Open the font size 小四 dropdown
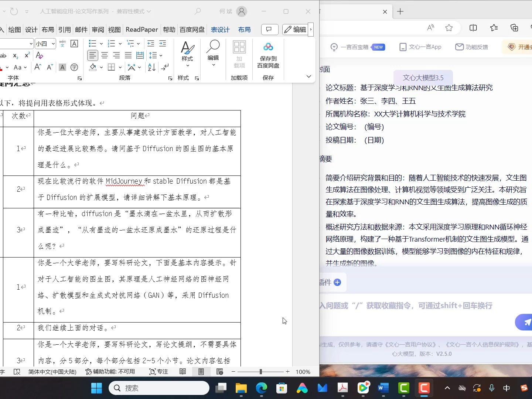The height and width of the screenshot is (399, 532). 53,44
